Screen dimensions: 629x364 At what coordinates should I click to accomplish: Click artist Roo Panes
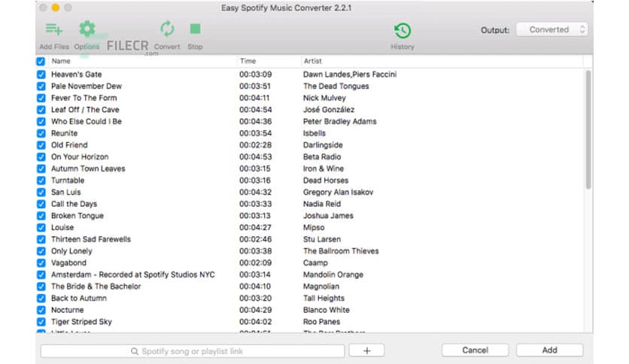(321, 322)
